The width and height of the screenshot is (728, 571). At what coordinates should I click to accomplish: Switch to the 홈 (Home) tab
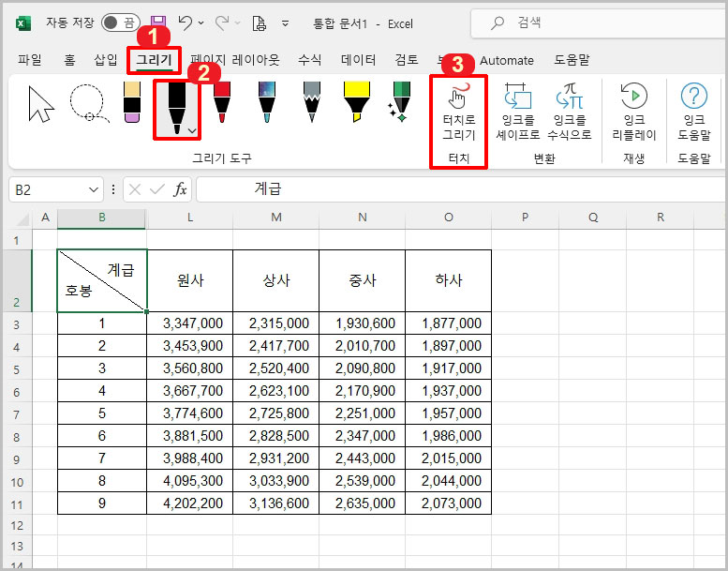pos(69,60)
